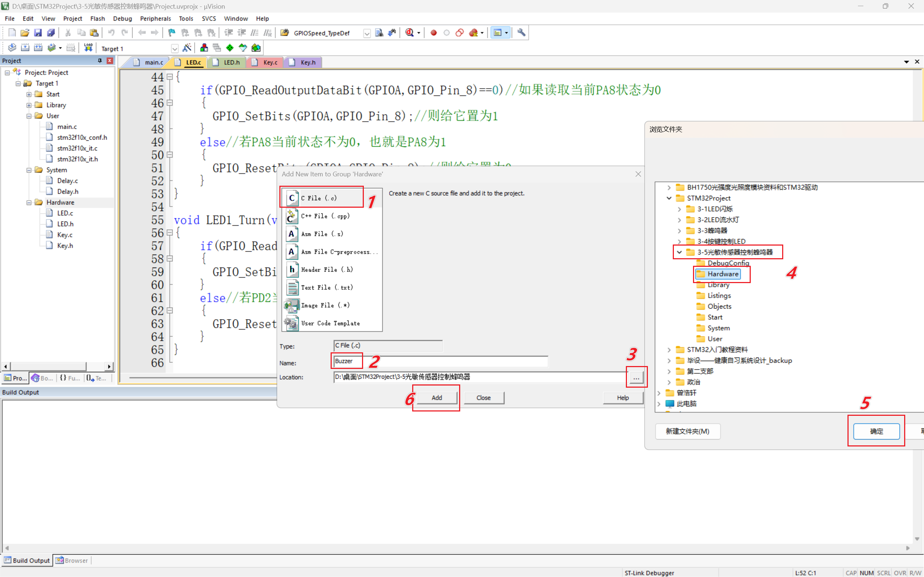The image size is (924, 577).
Task: Click the Start/Stop Debug Session icon
Action: coord(410,33)
